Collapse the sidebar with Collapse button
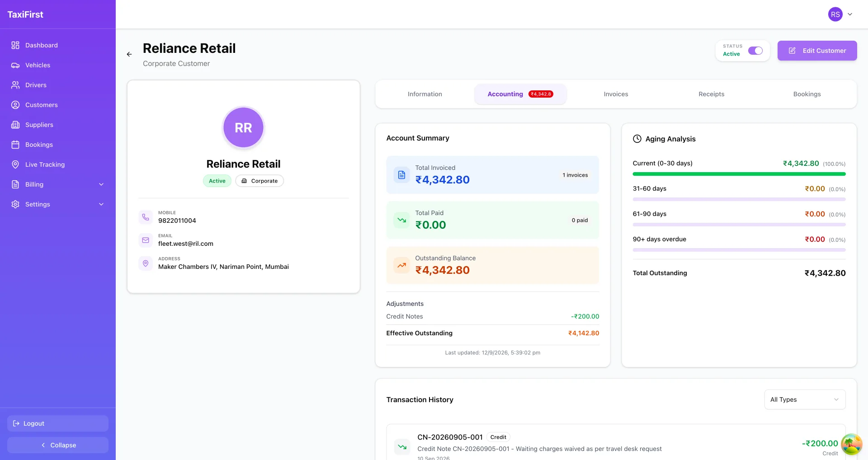 58,445
